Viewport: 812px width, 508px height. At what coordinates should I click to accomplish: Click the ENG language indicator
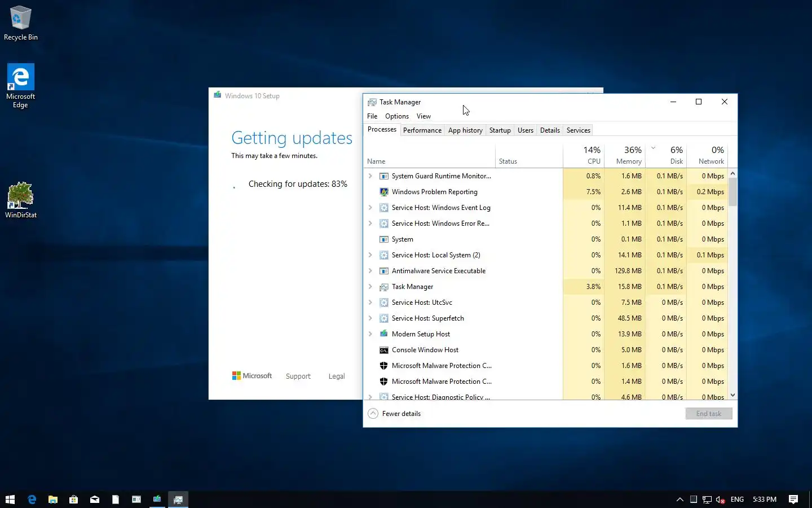tap(737, 500)
